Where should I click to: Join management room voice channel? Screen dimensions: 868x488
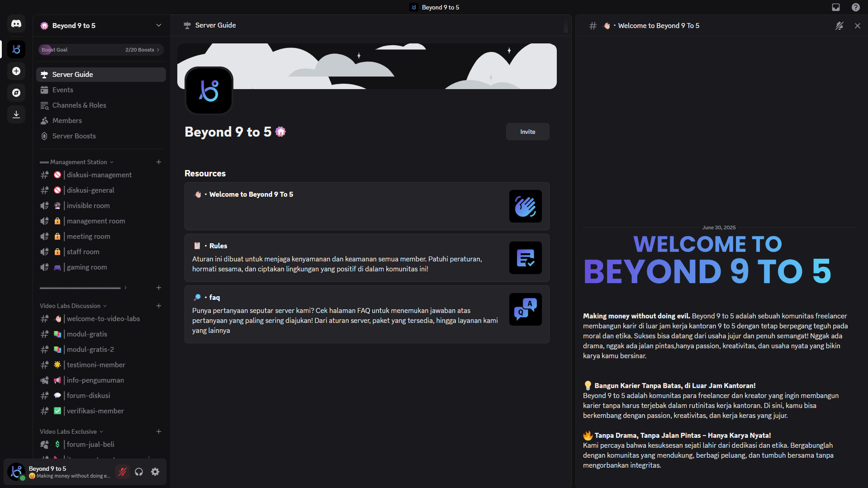click(x=101, y=221)
